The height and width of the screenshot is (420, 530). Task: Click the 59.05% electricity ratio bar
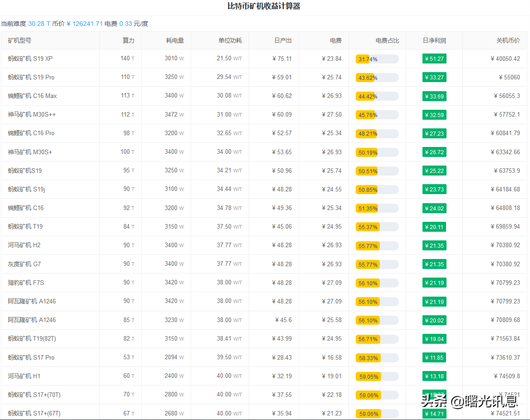(x=377, y=376)
